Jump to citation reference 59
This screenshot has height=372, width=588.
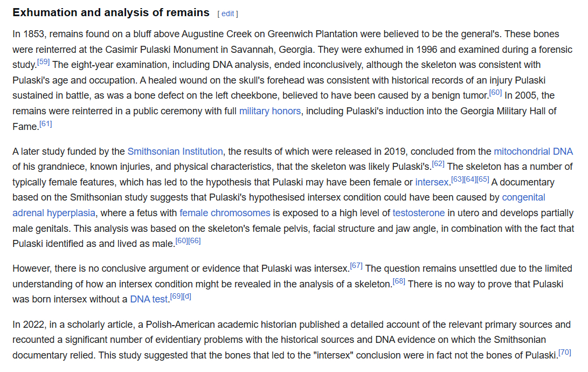[43, 62]
